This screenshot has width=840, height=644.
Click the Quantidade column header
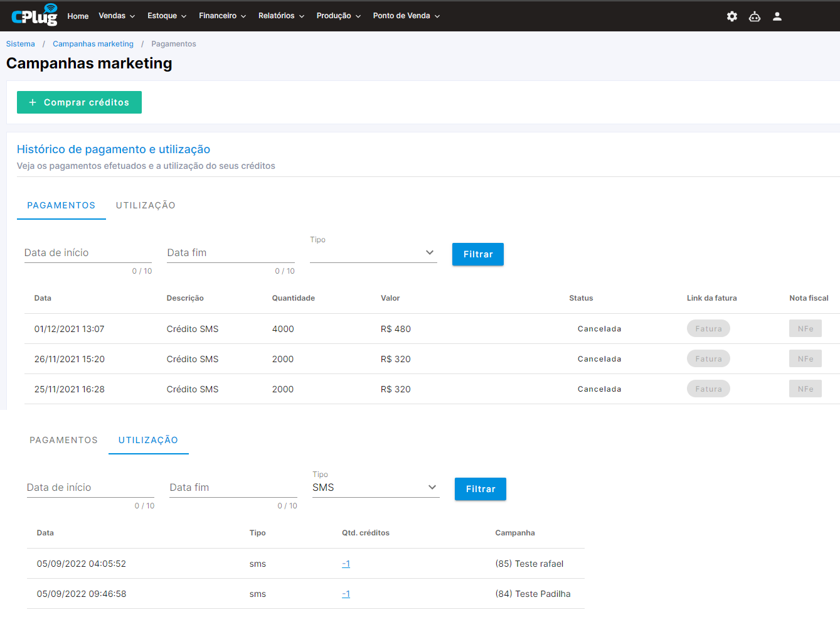294,298
